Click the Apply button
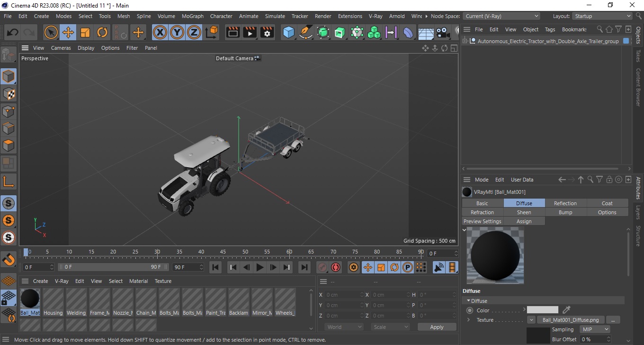 pos(437,327)
